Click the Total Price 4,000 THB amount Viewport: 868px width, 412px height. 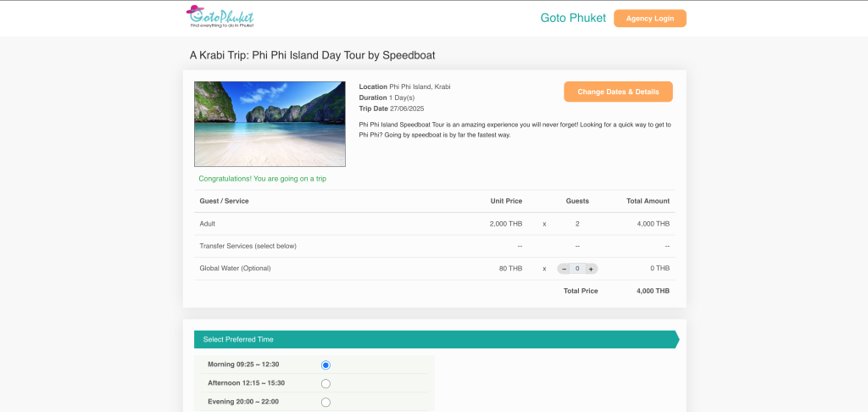[653, 291]
